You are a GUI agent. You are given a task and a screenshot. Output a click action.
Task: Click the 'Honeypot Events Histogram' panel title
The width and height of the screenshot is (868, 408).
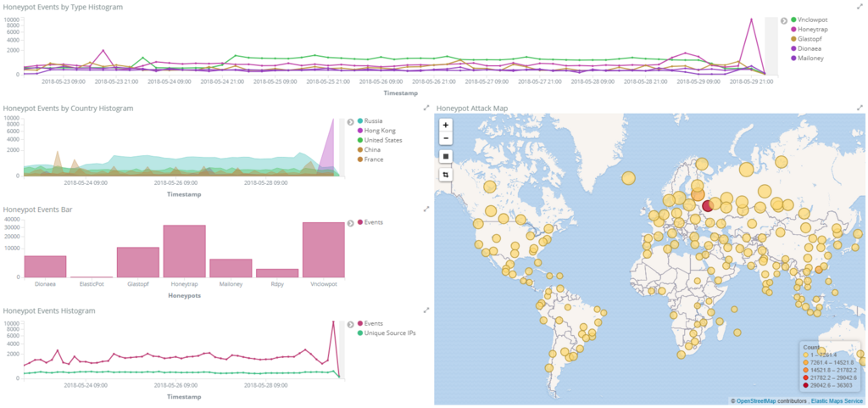click(49, 310)
